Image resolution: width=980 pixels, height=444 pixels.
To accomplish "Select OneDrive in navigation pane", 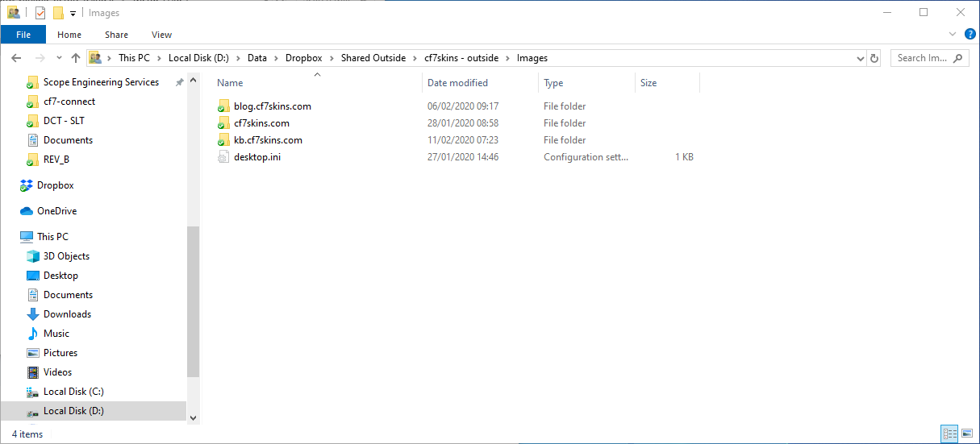I will click(x=56, y=211).
